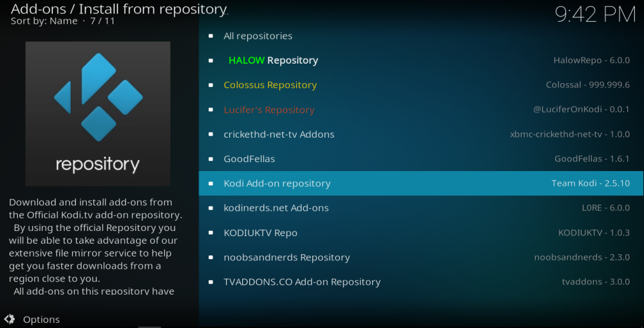The width and height of the screenshot is (644, 328).
Task: Click bullet icon beside GoodFellas
Action: [211, 159]
